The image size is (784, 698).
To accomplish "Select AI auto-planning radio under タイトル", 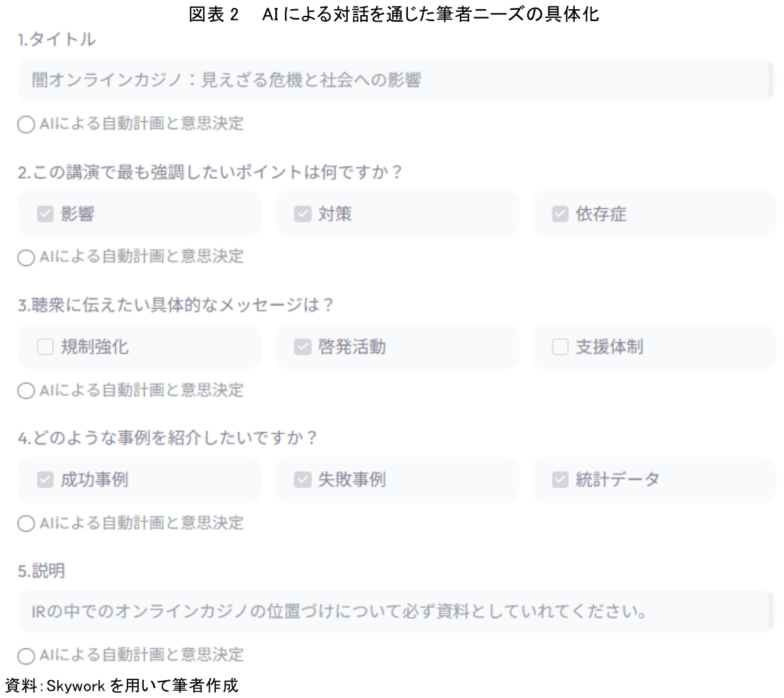I will point(26,125).
